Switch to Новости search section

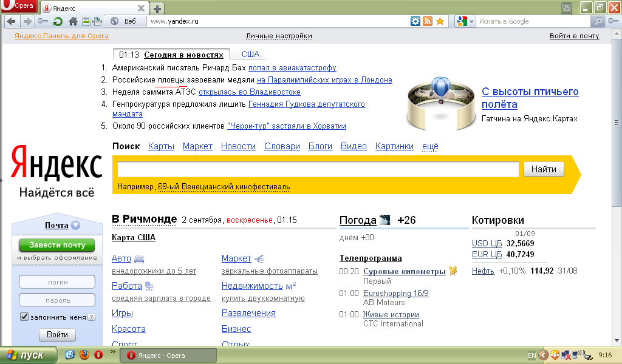(238, 146)
